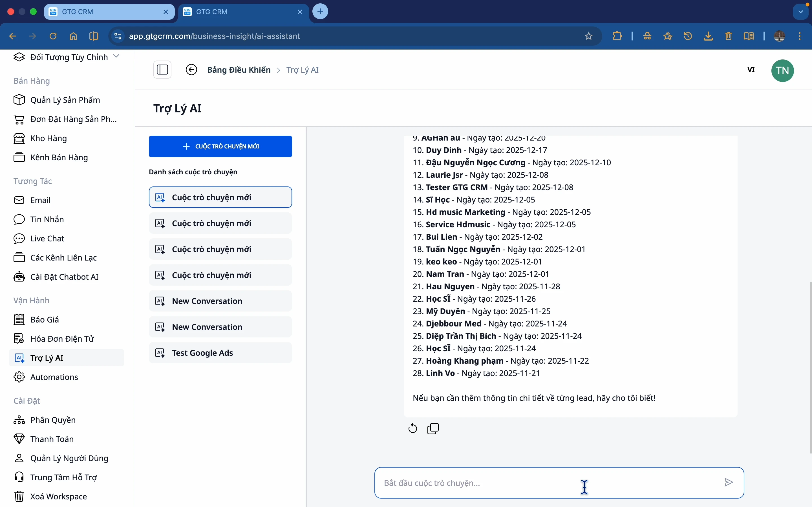
Task: Select Automations in the sidebar
Action: click(54, 377)
